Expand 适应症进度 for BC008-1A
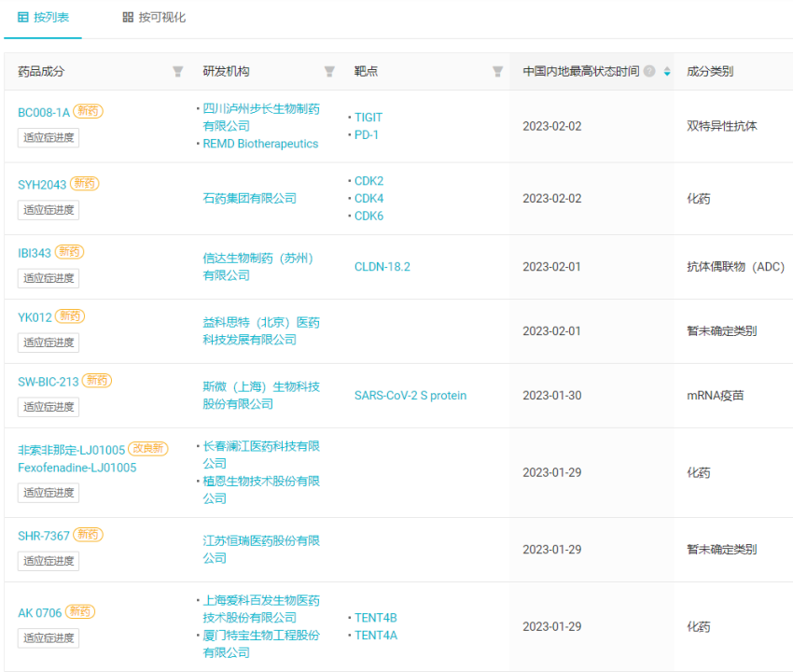Image resolution: width=793 pixels, height=672 pixels. (x=49, y=138)
